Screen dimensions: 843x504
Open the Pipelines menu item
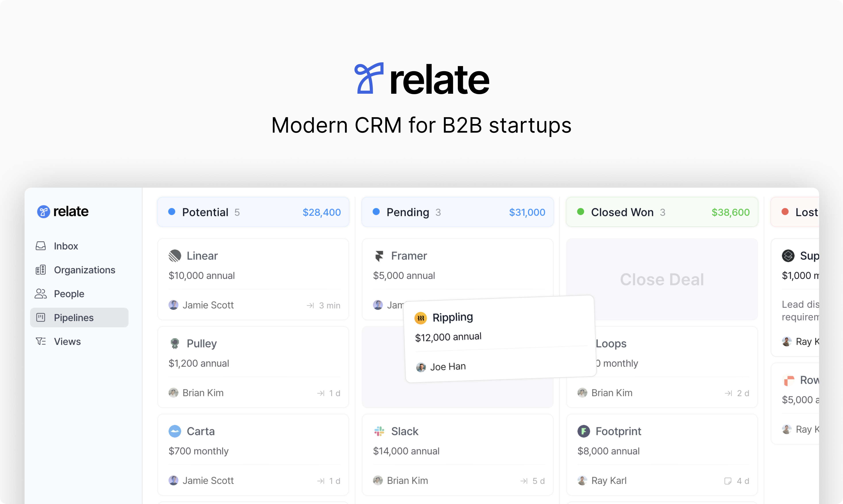73,317
